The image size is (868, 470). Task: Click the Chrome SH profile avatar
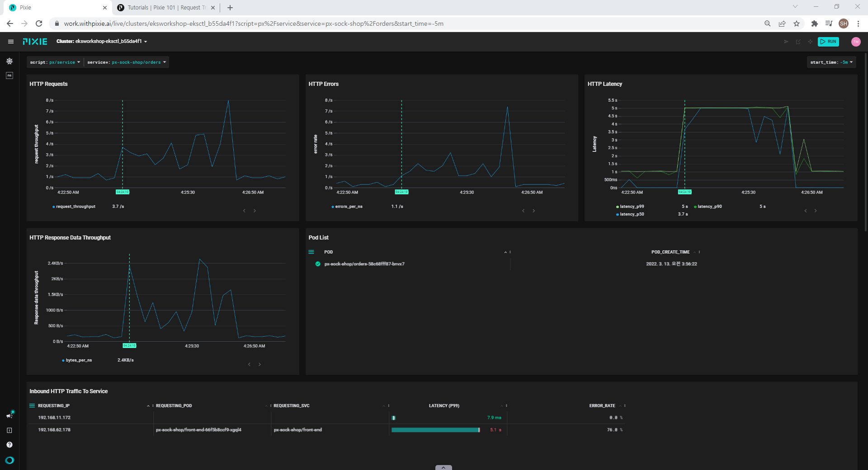point(844,23)
